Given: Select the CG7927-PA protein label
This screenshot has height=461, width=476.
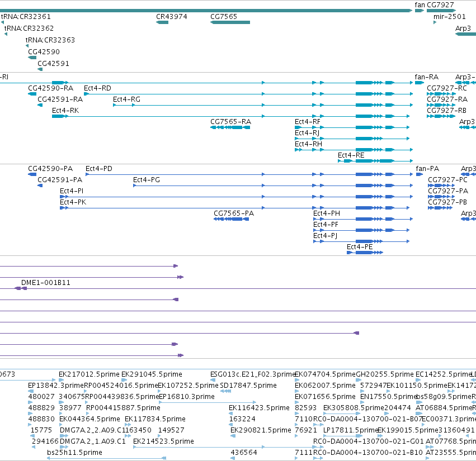Looking at the screenshot, I should [448, 191].
